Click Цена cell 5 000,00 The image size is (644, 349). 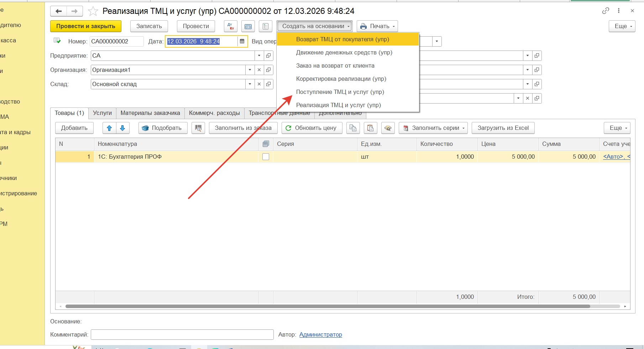pyautogui.click(x=508, y=157)
